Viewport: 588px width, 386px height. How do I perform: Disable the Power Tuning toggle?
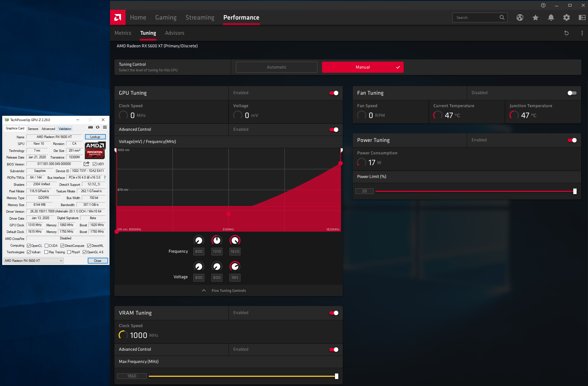tap(572, 140)
